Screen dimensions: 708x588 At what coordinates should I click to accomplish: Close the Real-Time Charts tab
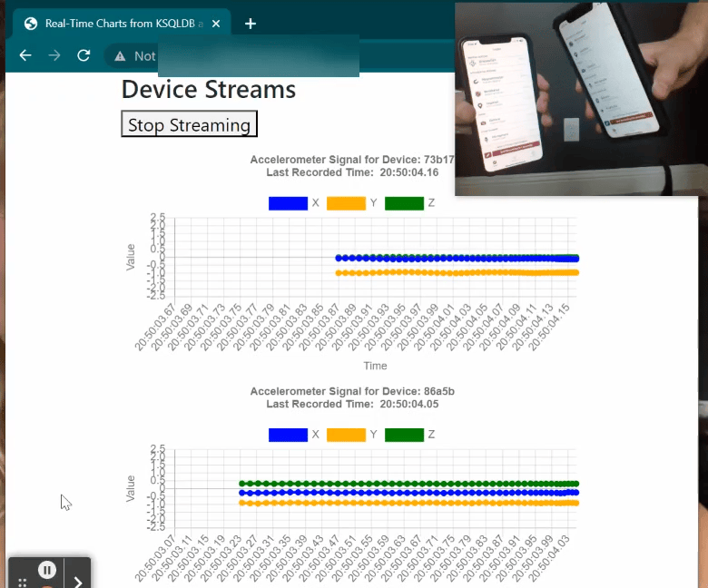point(216,24)
